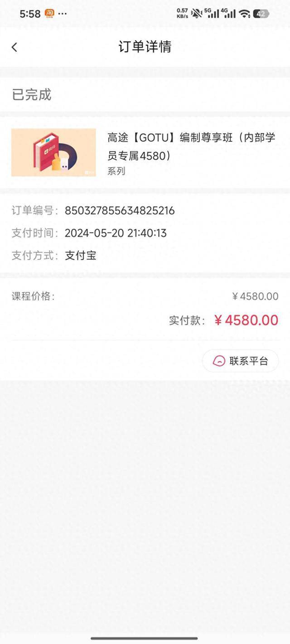Tap the red 实付款 ¥4580.00 amount

(246, 320)
